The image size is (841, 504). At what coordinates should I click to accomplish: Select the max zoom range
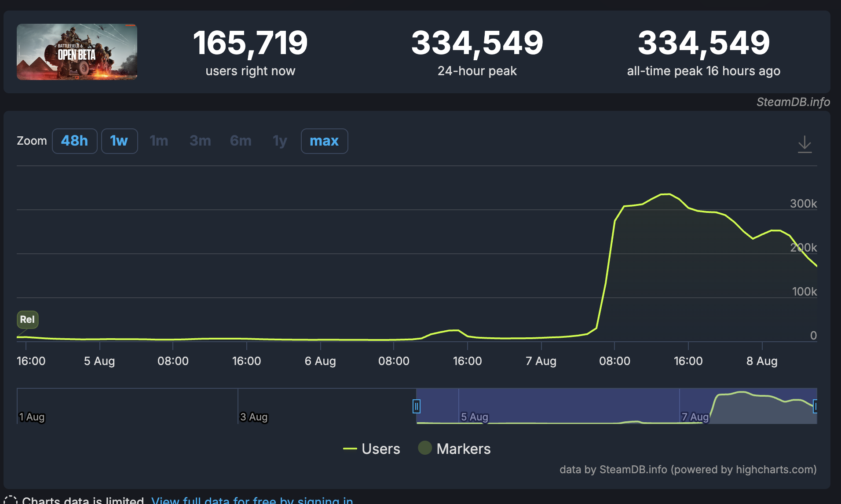pos(324,141)
